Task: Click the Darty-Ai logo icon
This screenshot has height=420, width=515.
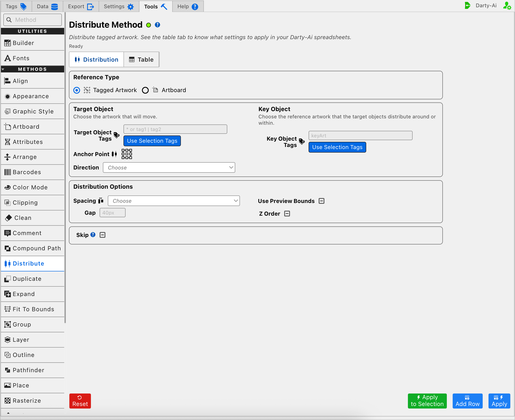Action: (x=468, y=6)
